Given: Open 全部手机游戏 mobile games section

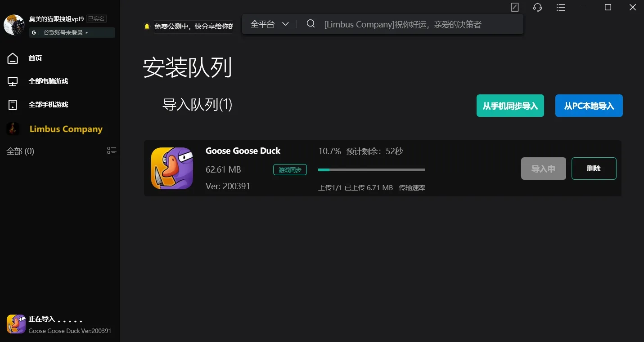Looking at the screenshot, I should (x=48, y=105).
